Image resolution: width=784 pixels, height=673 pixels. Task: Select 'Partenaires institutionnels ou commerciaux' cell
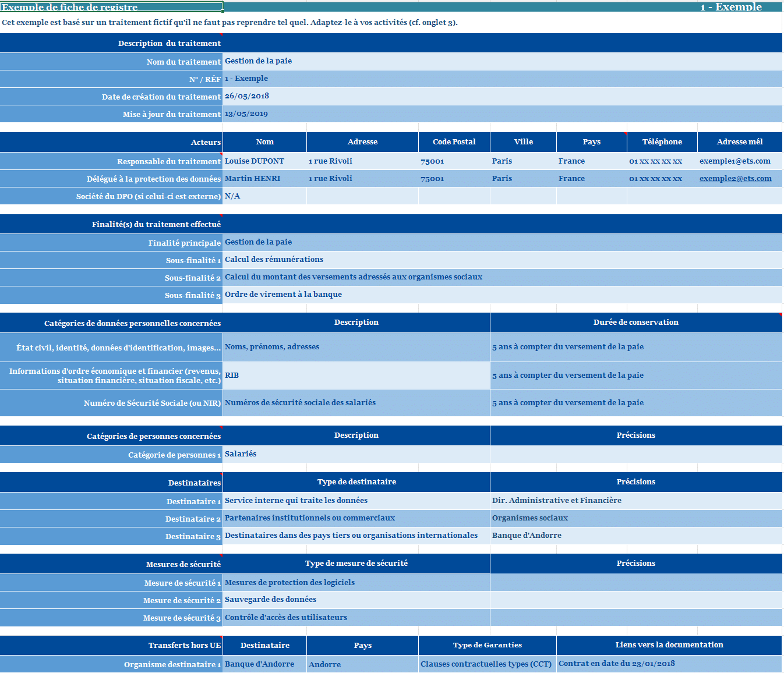[x=356, y=518]
